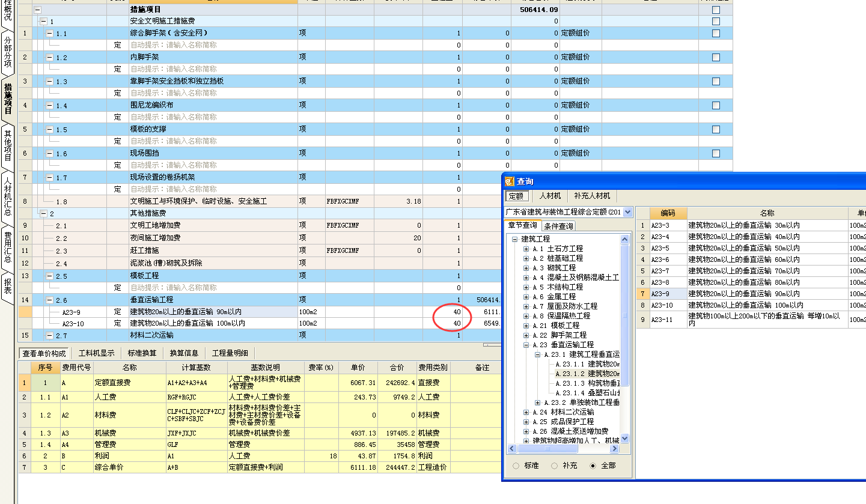Select the 标准 radio button
Viewport: 866px width, 504px height.
click(516, 466)
